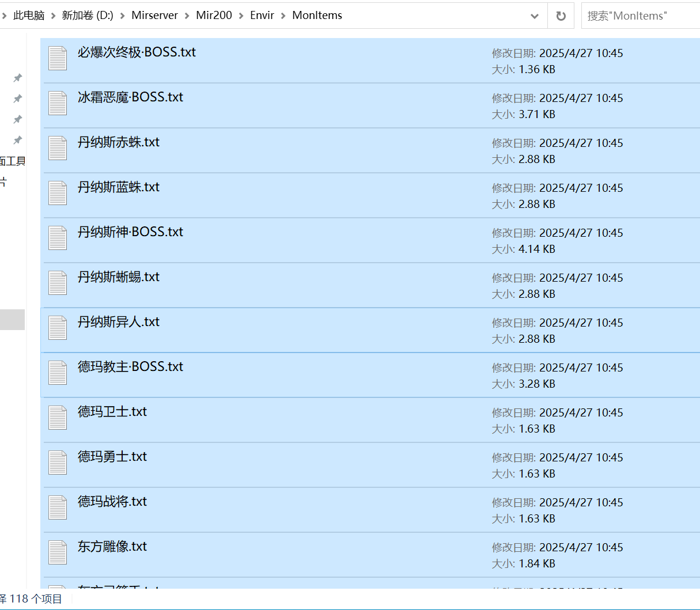Screen dimensions: 700x610
Task: Refresh the MonItems folder view
Action: click(x=561, y=16)
